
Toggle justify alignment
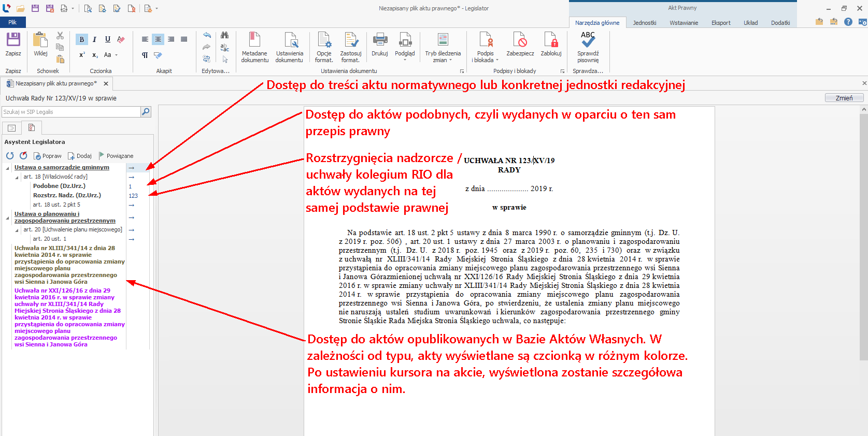(184, 39)
